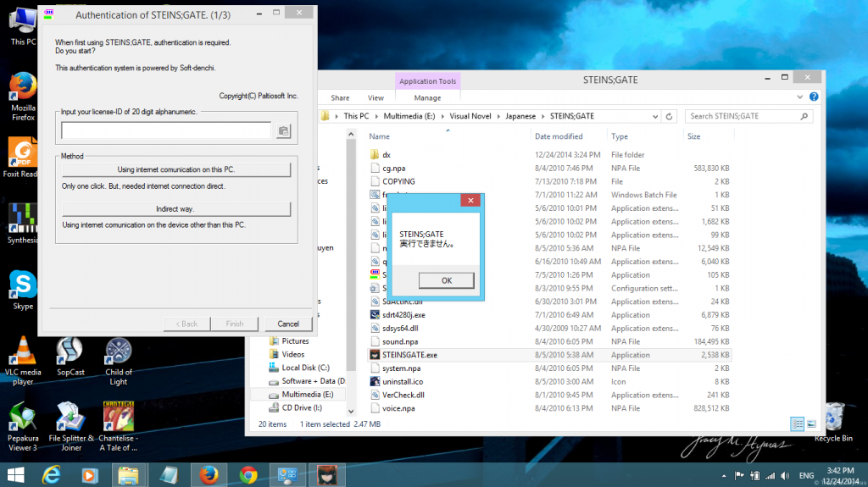The width and height of the screenshot is (868, 487).
Task: Click Action Center flag tray icon
Action: tap(739, 475)
